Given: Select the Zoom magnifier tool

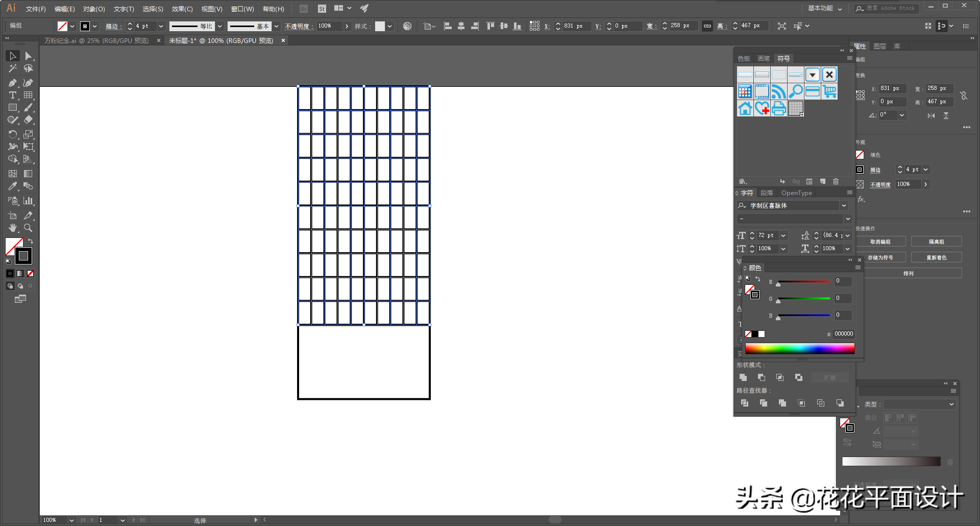Looking at the screenshot, I should tap(29, 228).
